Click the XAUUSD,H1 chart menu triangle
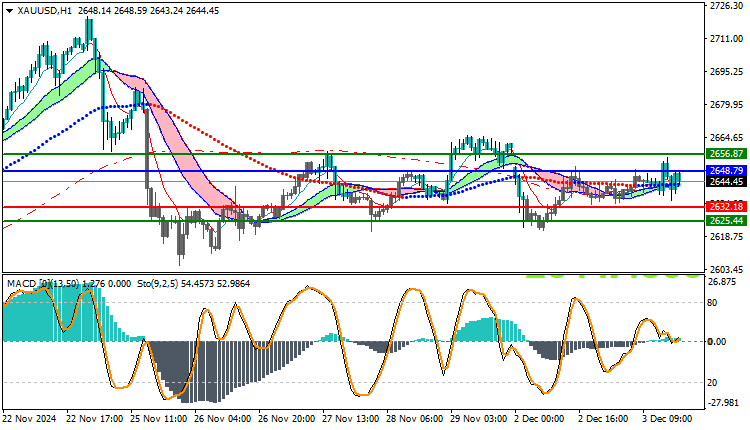The width and height of the screenshot is (750, 430). tap(10, 11)
